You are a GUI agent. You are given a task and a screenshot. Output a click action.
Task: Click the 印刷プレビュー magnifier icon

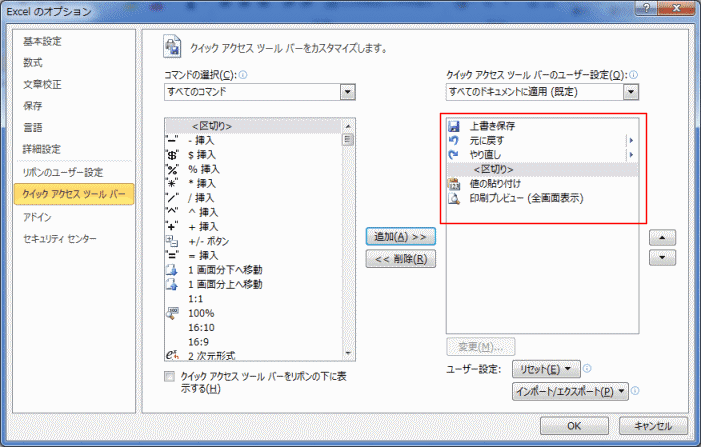click(454, 198)
